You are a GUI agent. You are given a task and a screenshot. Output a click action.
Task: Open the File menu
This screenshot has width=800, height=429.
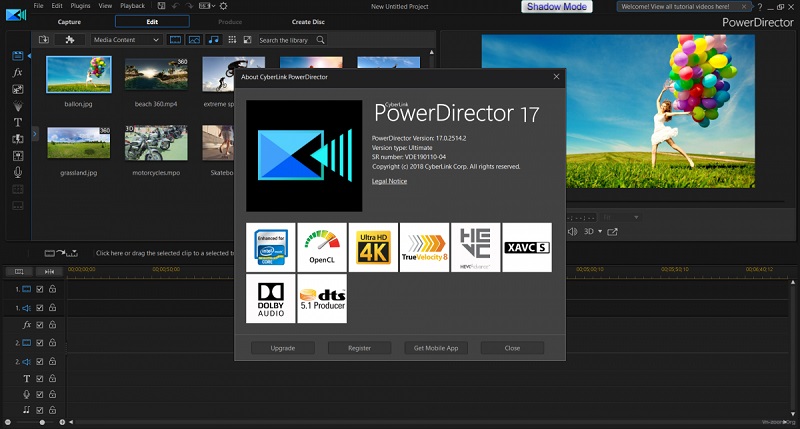click(x=38, y=6)
